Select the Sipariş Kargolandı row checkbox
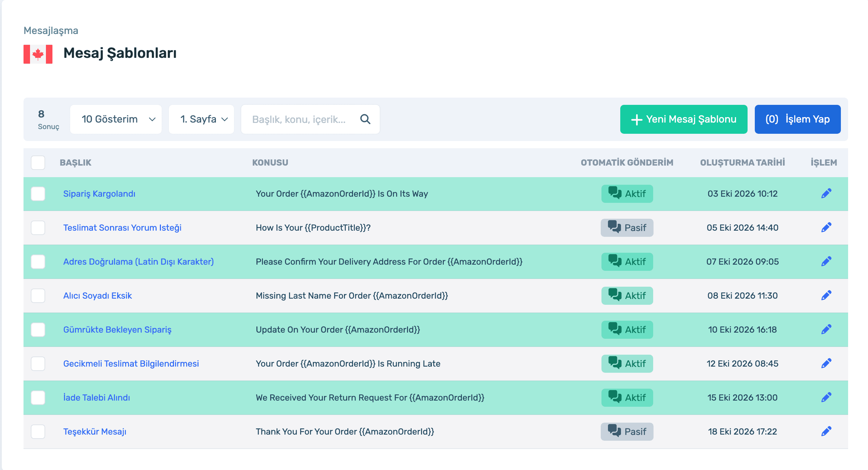The image size is (868, 470). point(38,194)
